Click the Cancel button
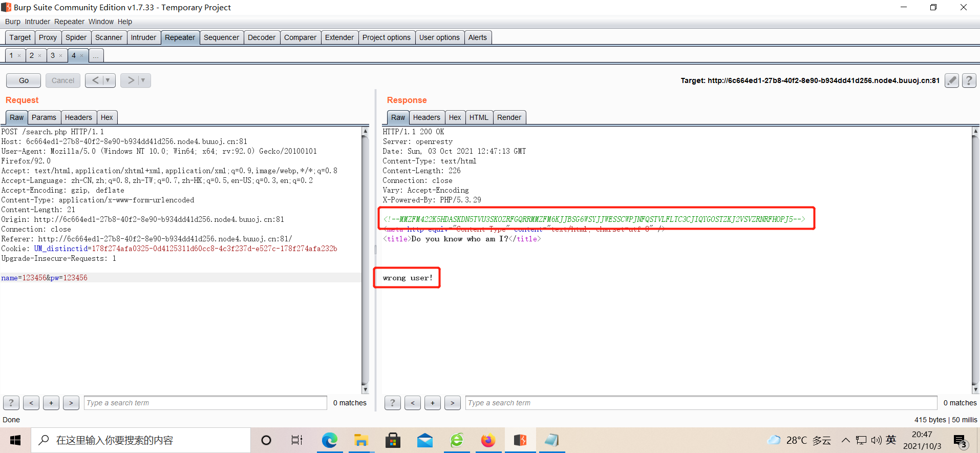 click(63, 80)
